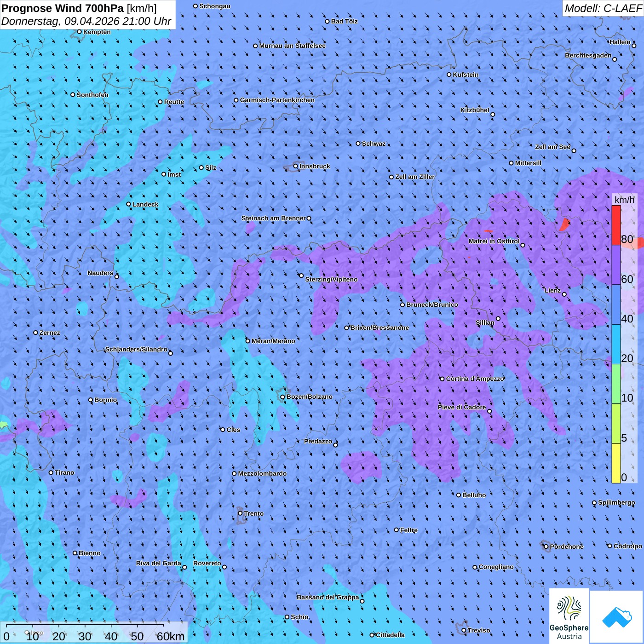Click the 'Brixen/Bressanone' label
The image size is (644, 644).
(379, 328)
